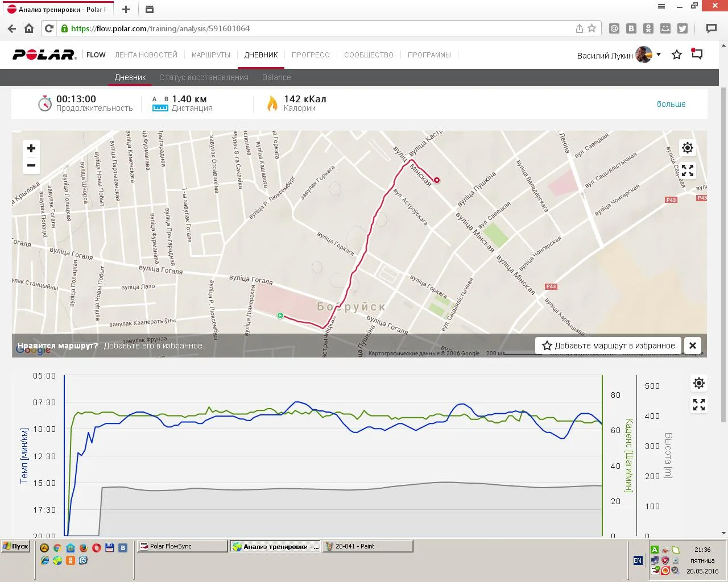Switch to Статус восстановления tab
The width and height of the screenshot is (728, 582).
[204, 77]
